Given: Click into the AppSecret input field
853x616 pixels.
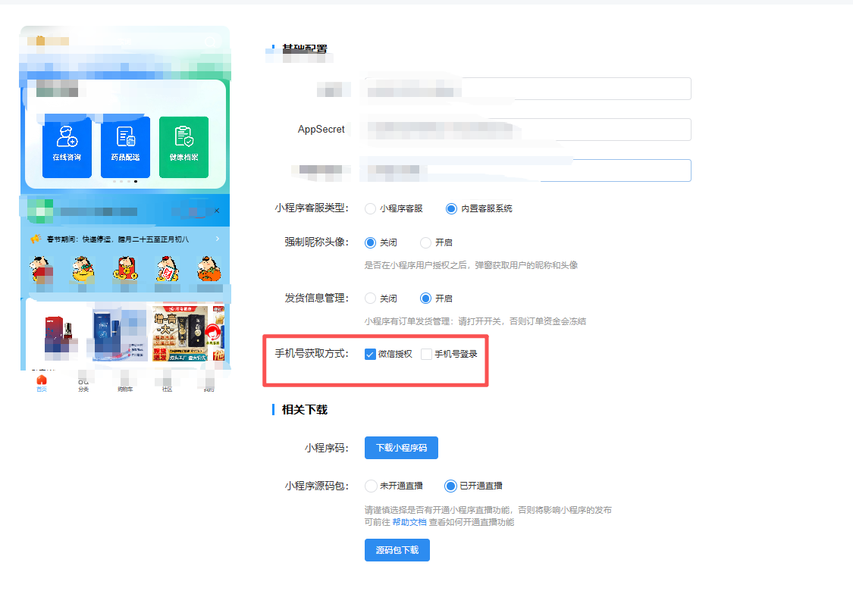Looking at the screenshot, I should click(x=527, y=130).
